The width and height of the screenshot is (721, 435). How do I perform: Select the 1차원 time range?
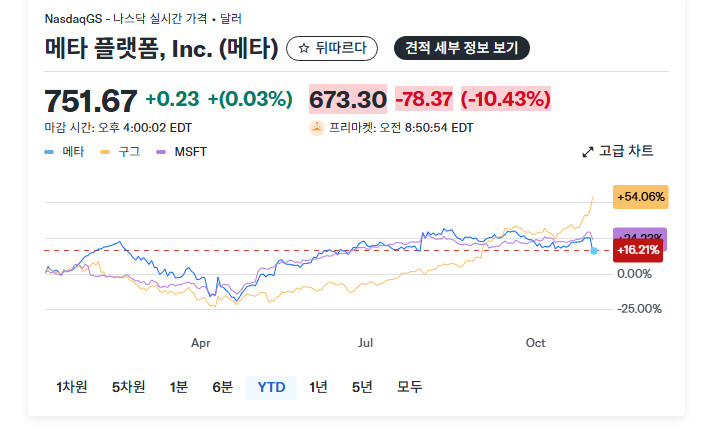click(x=72, y=387)
